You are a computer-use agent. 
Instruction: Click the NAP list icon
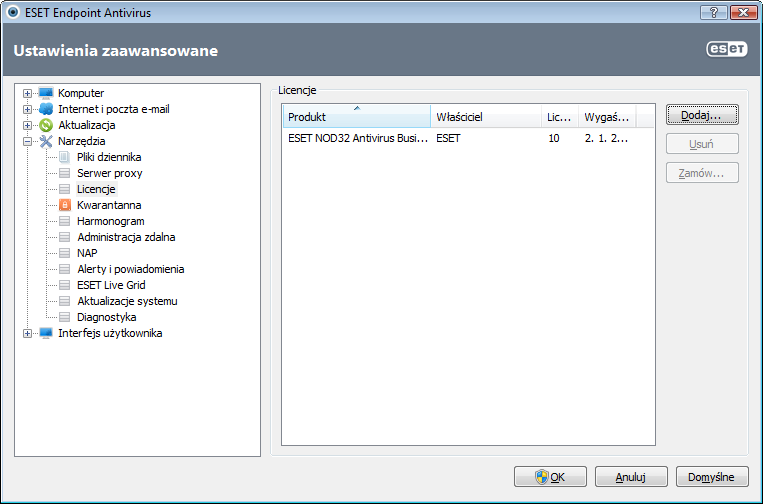tap(64, 253)
